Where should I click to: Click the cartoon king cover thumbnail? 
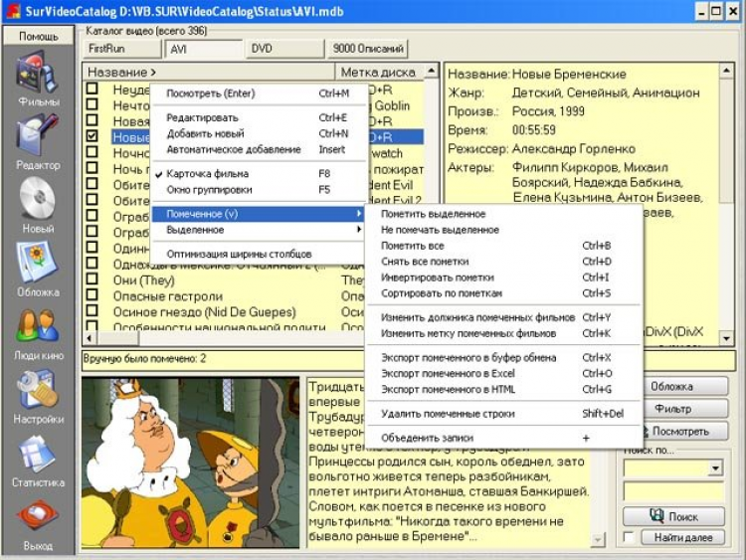click(190, 462)
